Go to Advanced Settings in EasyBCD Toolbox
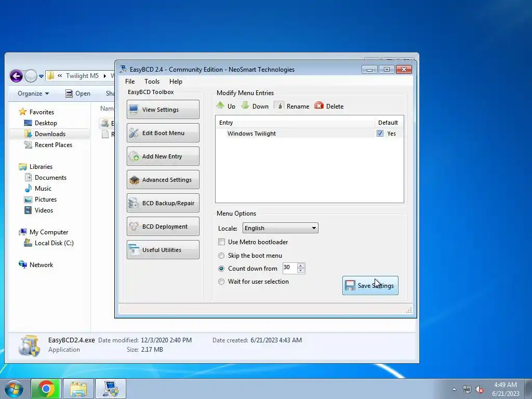 163,179
